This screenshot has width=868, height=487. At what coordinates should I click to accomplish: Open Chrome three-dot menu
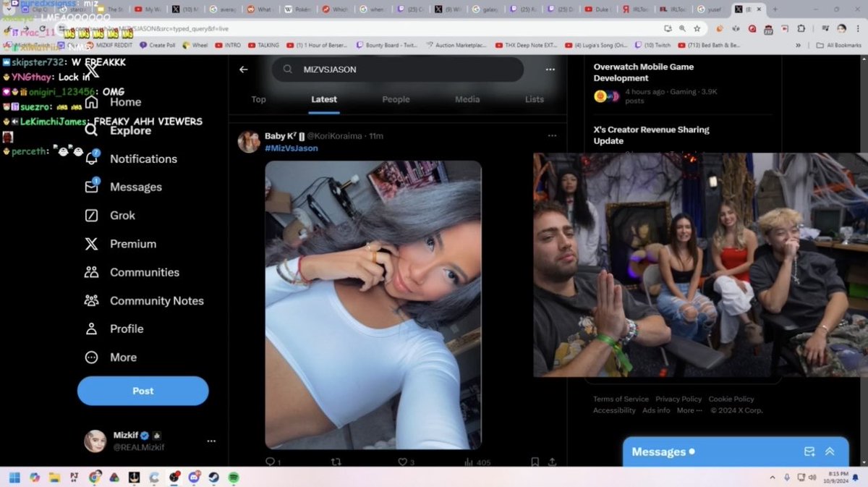pyautogui.click(x=858, y=28)
